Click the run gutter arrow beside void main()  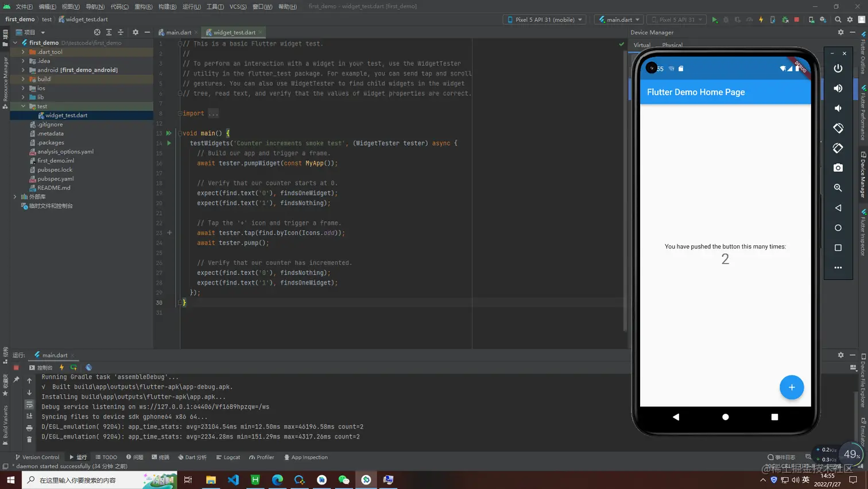[x=169, y=133]
